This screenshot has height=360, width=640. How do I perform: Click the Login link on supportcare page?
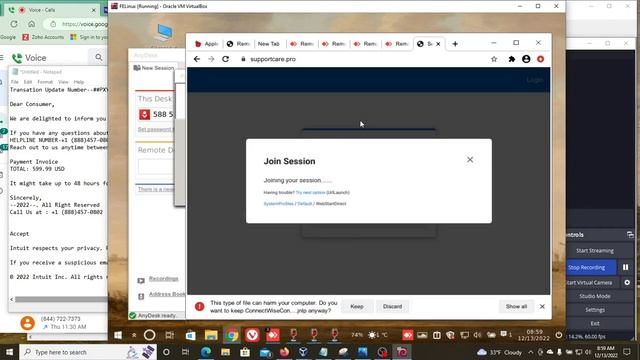pos(534,80)
